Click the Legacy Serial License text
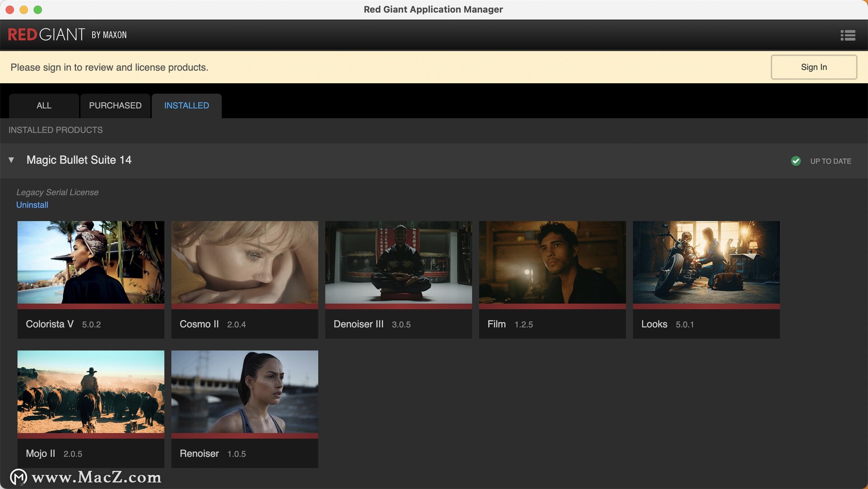Viewport: 868px width, 489px height. (57, 192)
